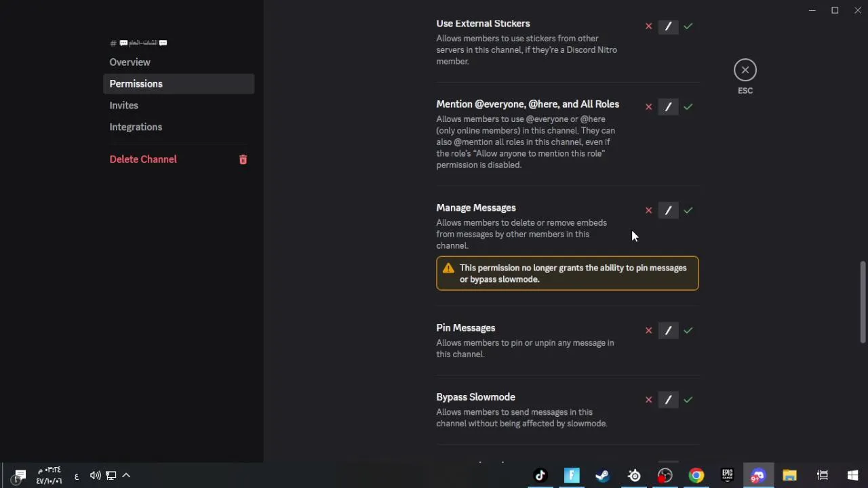Set Pin Messages to neutral slash
This screenshot has height=488, width=868.
point(668,331)
